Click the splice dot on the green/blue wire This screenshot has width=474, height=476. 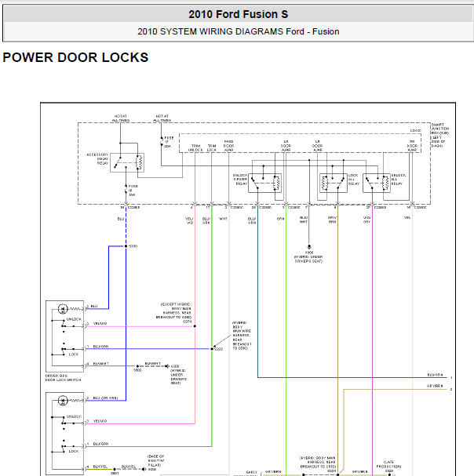(x=212, y=349)
